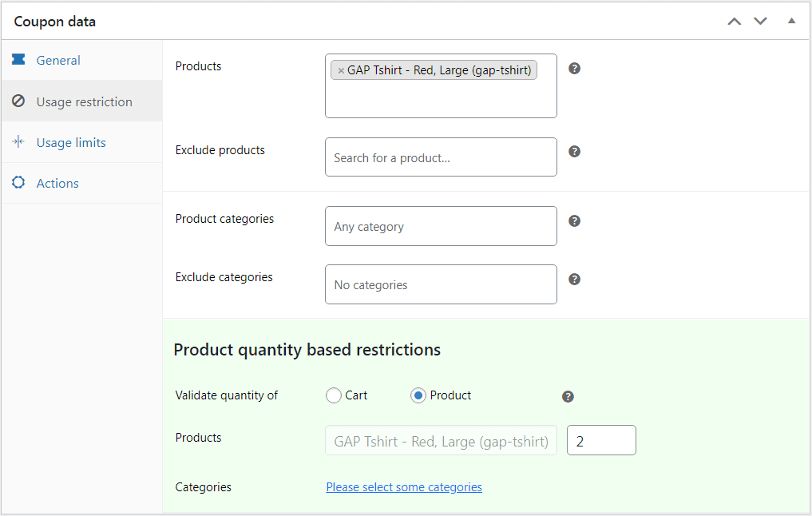
Task: Move Coupon data panel down
Action: coord(760,22)
